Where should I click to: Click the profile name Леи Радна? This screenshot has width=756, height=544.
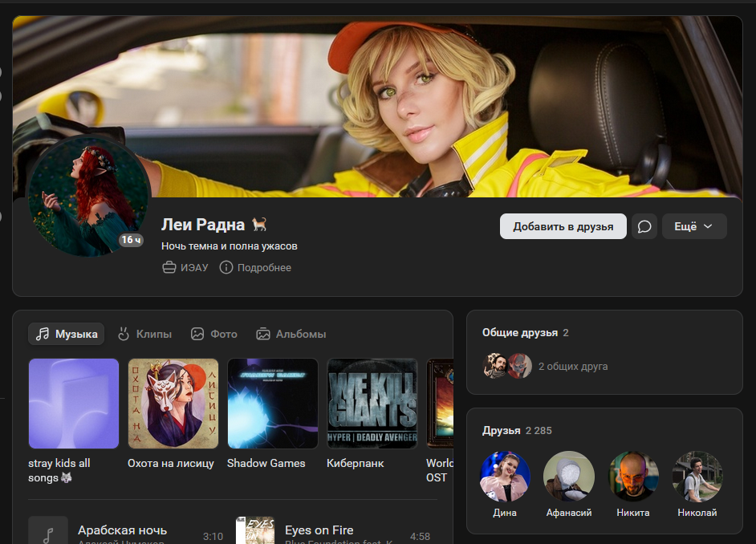pyautogui.click(x=203, y=225)
